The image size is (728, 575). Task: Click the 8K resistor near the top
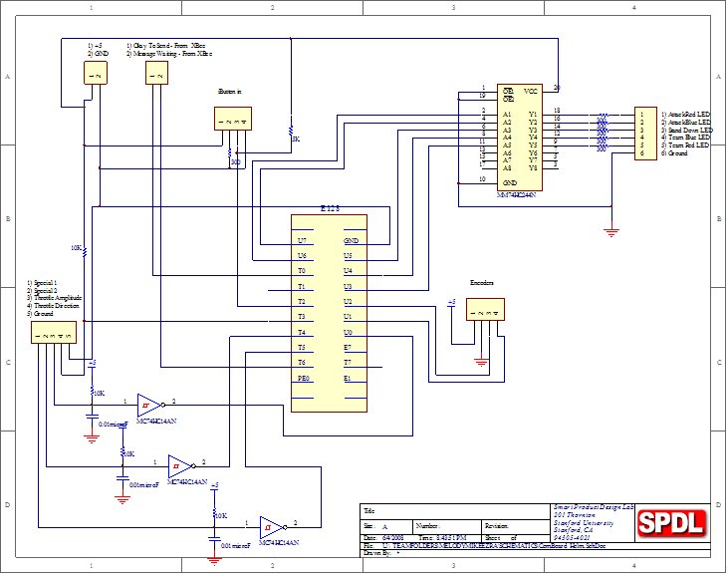[292, 134]
